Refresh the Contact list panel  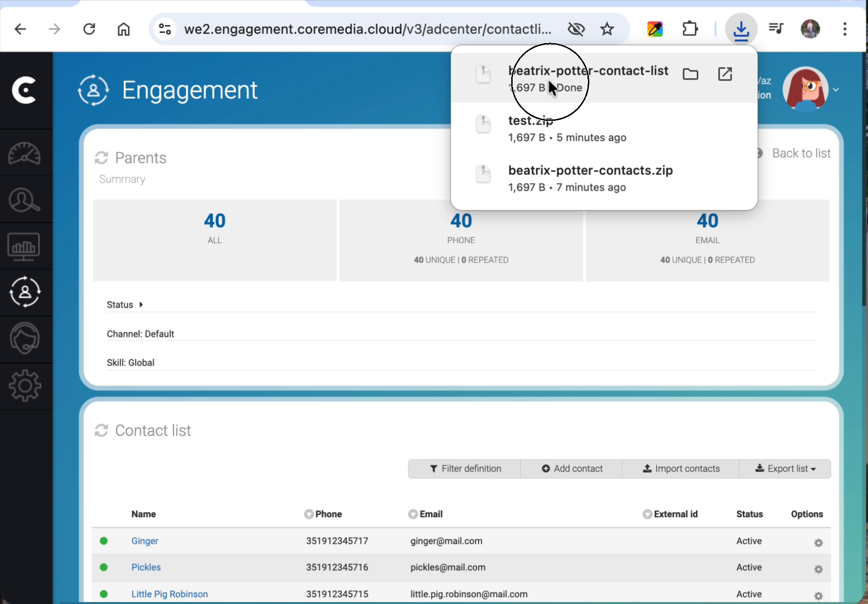point(101,430)
